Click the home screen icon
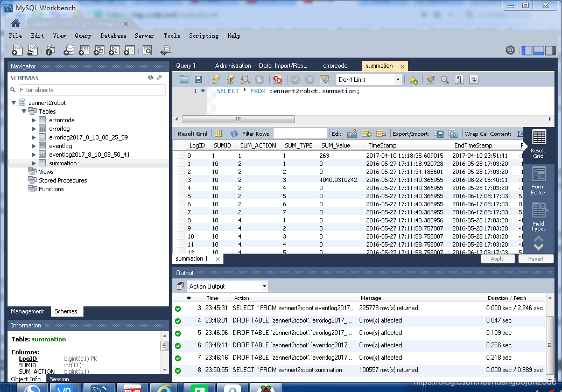 [16, 23]
